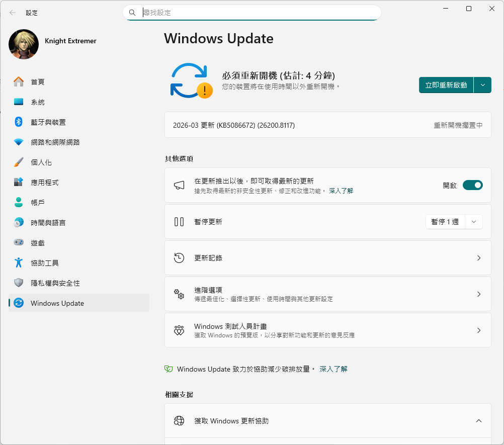Viewport: 504px width, 445px height.
Task: Click the 立即重新啟動 restart button
Action: point(446,85)
